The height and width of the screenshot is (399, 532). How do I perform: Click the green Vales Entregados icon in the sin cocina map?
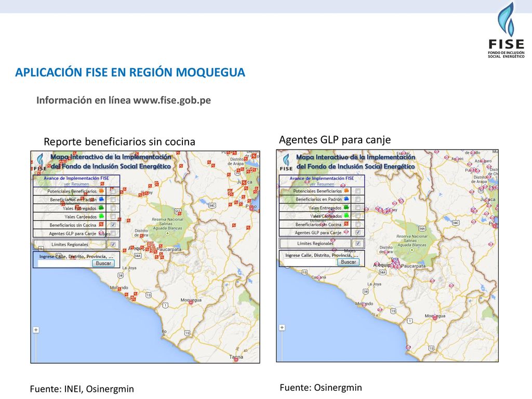(101, 208)
